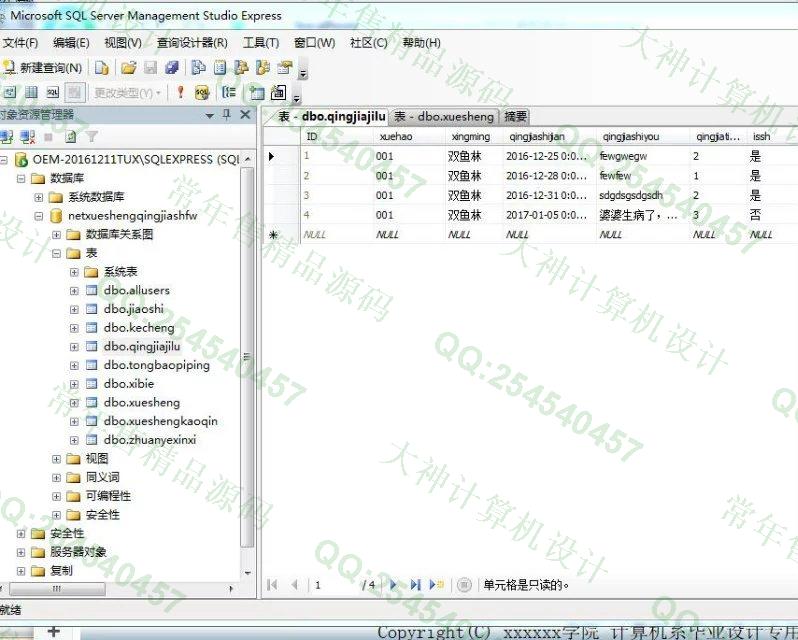The height and width of the screenshot is (640, 798).
Task: Click the red exclamation Execute SQL icon
Action: tap(180, 92)
